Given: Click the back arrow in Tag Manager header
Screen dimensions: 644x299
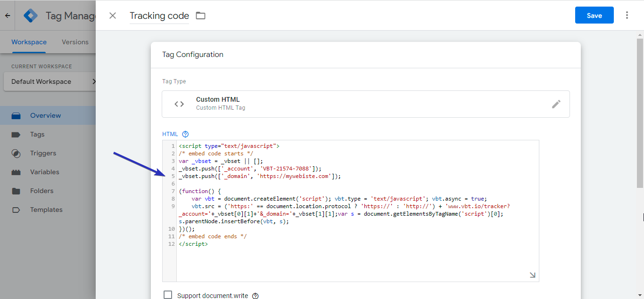Looking at the screenshot, I should 8,16.
